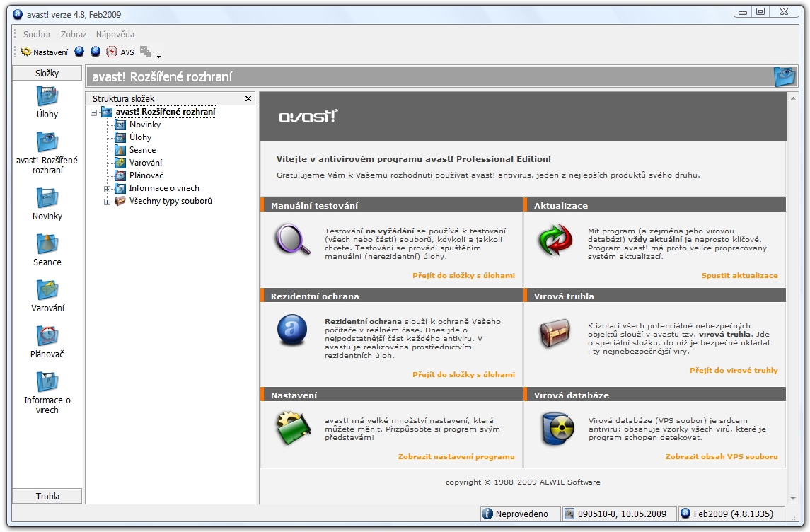Click the blue folder icon in grey header bar
Screen dimensions: 810x532
pyautogui.click(x=784, y=77)
